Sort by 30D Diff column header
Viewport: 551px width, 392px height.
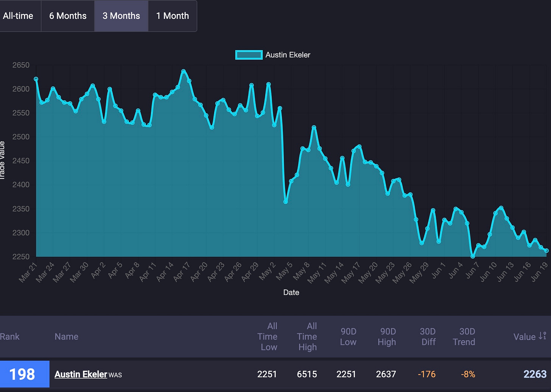click(428, 337)
